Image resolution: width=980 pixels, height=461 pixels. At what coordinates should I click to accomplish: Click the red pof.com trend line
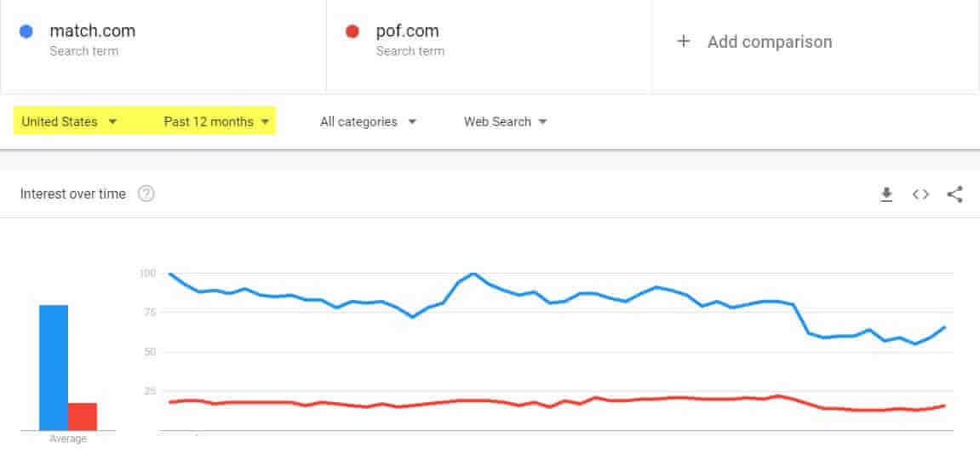tap(556, 402)
